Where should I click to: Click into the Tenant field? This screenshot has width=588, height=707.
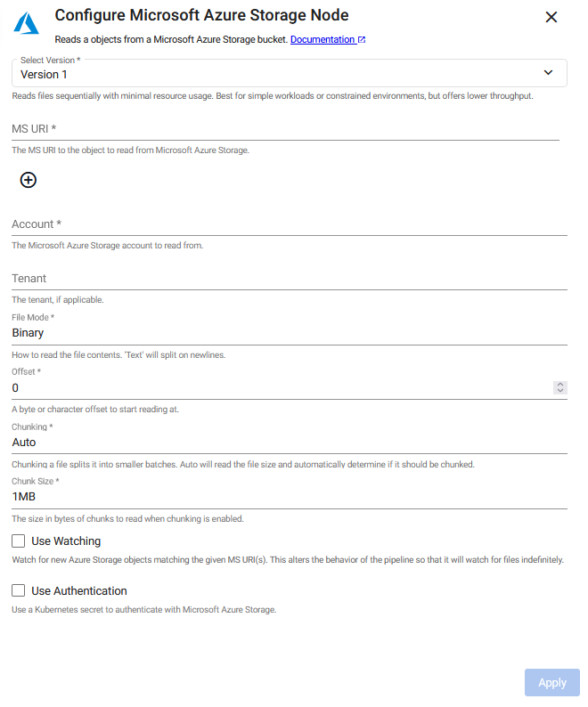(x=289, y=279)
